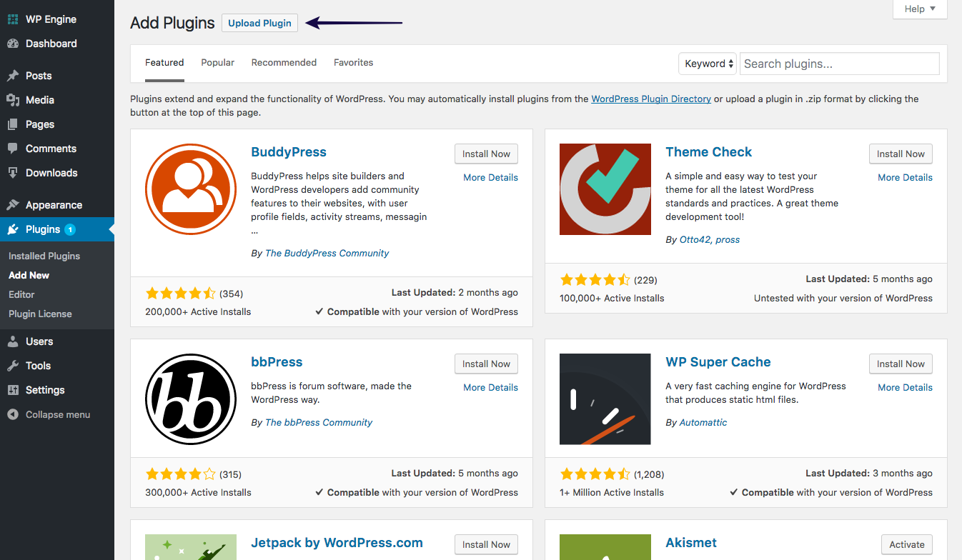This screenshot has height=560, width=962.
Task: View More Details for BuddyPress
Action: pyautogui.click(x=490, y=177)
